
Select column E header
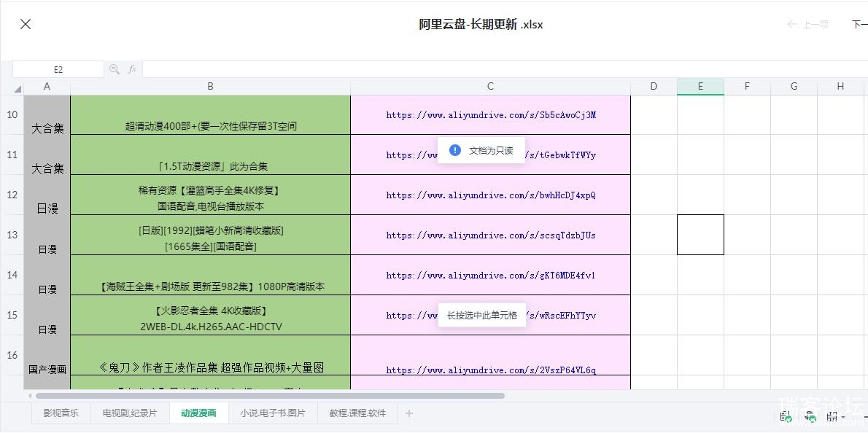(700, 86)
